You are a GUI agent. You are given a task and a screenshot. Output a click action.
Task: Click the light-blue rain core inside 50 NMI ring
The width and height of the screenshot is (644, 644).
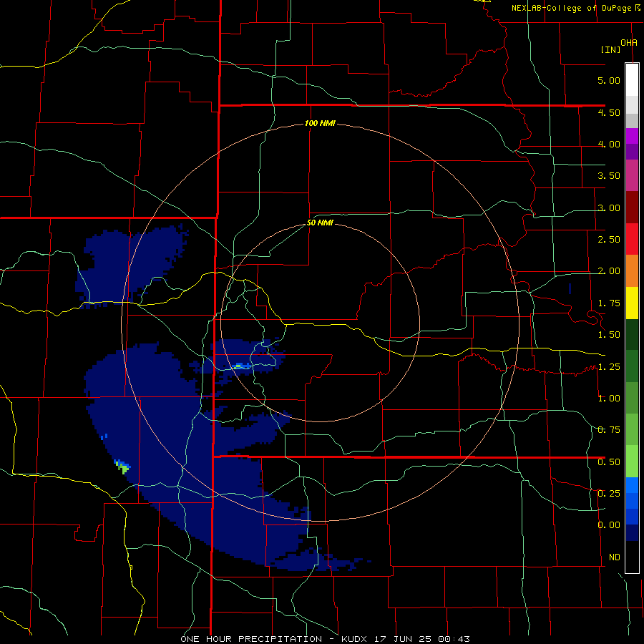pos(241,365)
